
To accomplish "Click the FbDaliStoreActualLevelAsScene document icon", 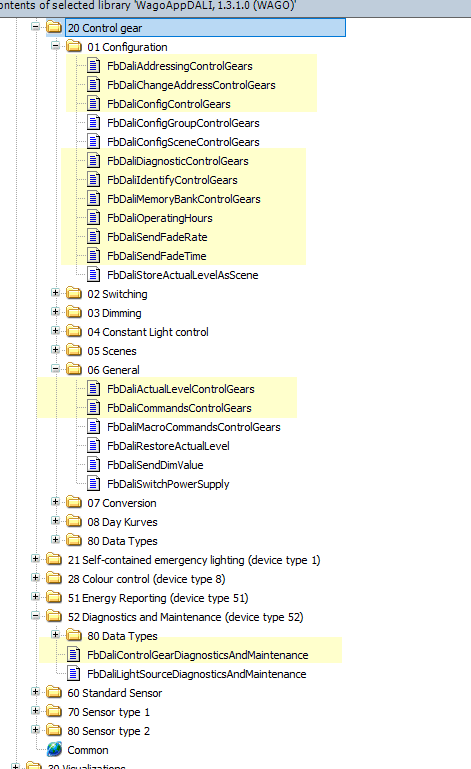I will pyautogui.click(x=94, y=275).
